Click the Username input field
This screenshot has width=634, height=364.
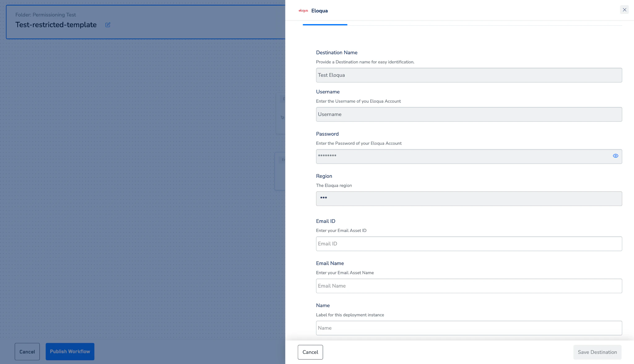coord(469,114)
